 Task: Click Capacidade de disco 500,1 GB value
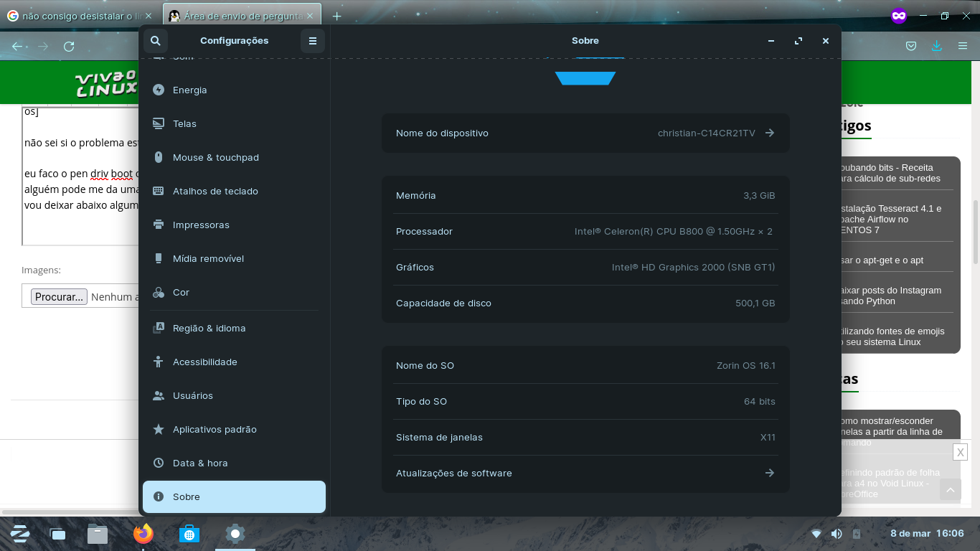[x=755, y=303]
